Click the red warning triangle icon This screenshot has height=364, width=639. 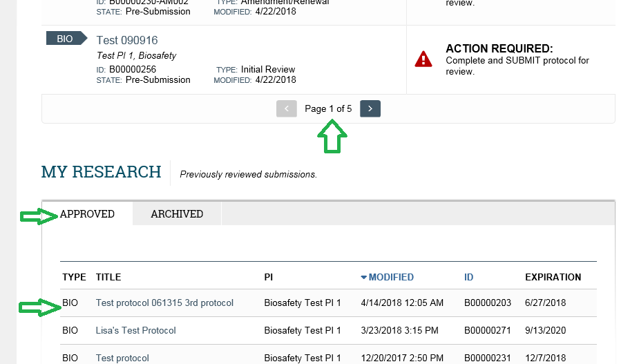[423, 59]
